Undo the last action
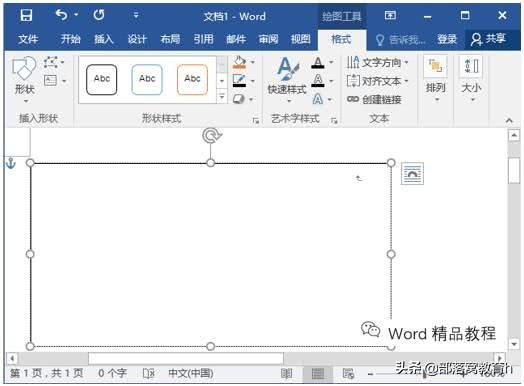This screenshot has height=386, width=524. (x=61, y=15)
